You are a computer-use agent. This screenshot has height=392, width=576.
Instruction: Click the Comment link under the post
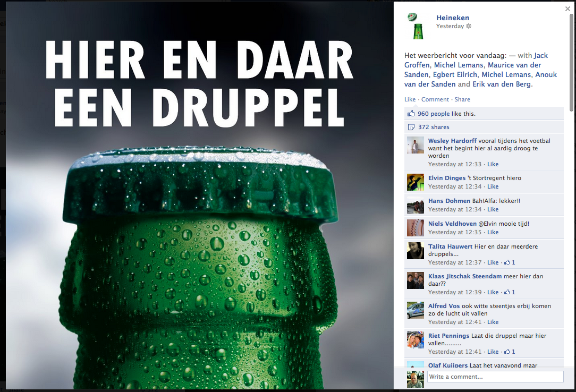coord(435,99)
